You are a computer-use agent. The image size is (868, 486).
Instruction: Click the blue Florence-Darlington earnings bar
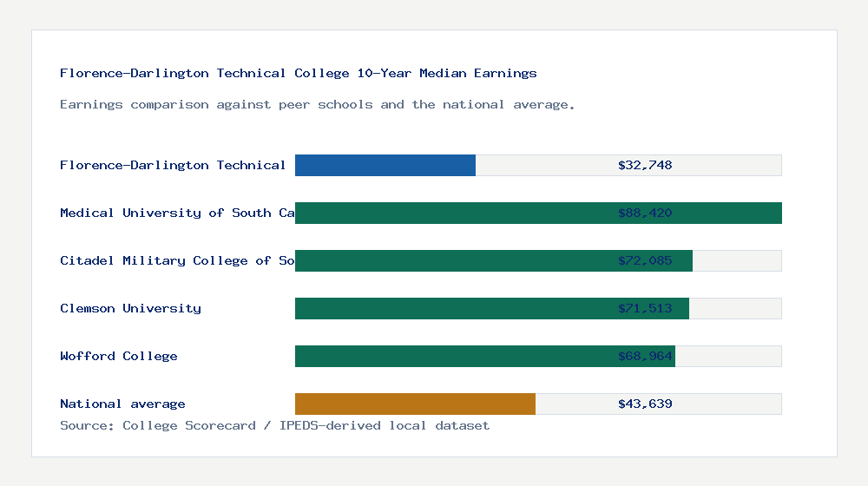point(385,166)
